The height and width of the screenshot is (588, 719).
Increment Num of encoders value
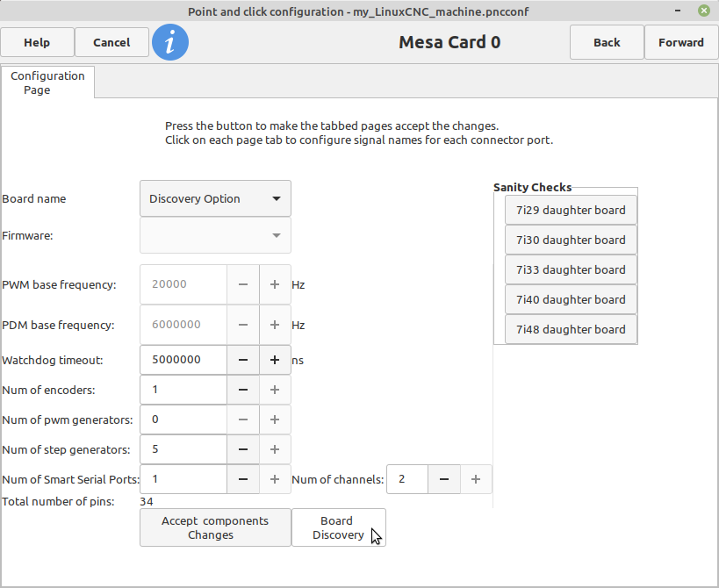[275, 390]
